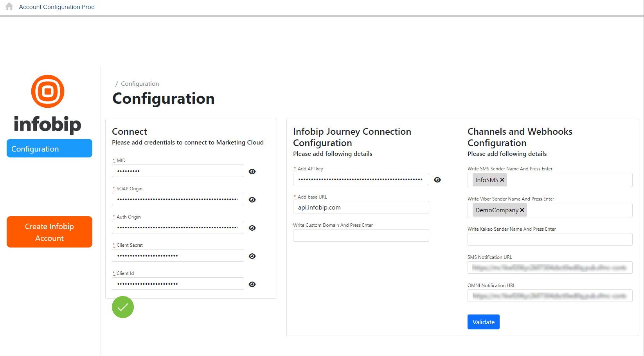Screen dimensions: 644x356
Task: Click the Validate button
Action: point(483,322)
